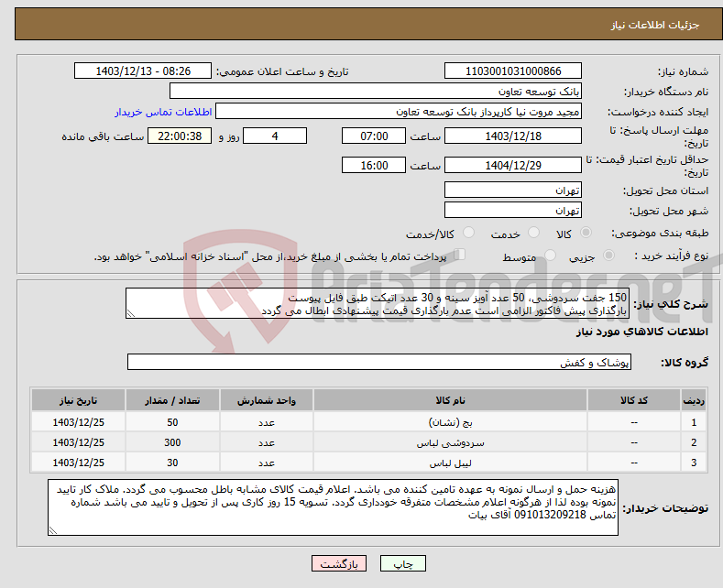The height and width of the screenshot is (588, 723).
Task: Select the خدمت radio button
Action: [533, 233]
